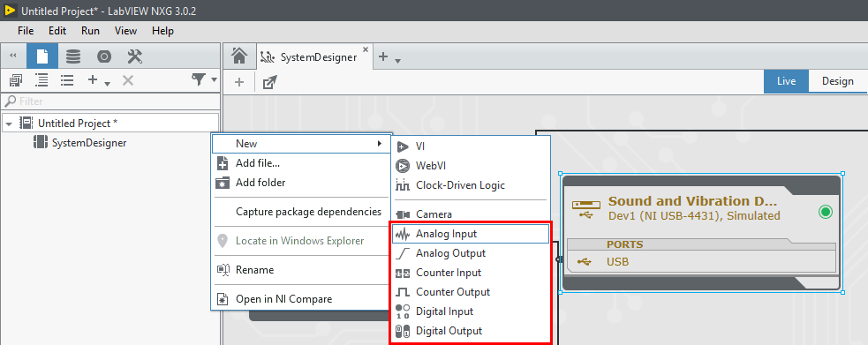This screenshot has width=868, height=345.
Task: Open the Run menu
Action: [x=90, y=31]
